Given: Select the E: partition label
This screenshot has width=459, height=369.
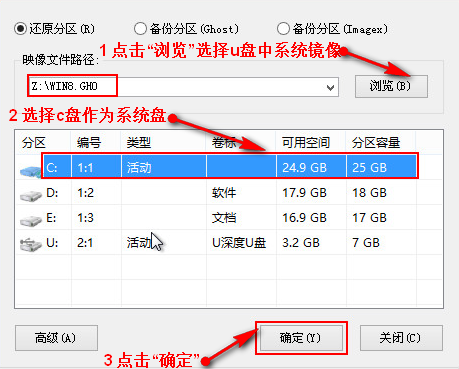Looking at the screenshot, I should coord(51,218).
